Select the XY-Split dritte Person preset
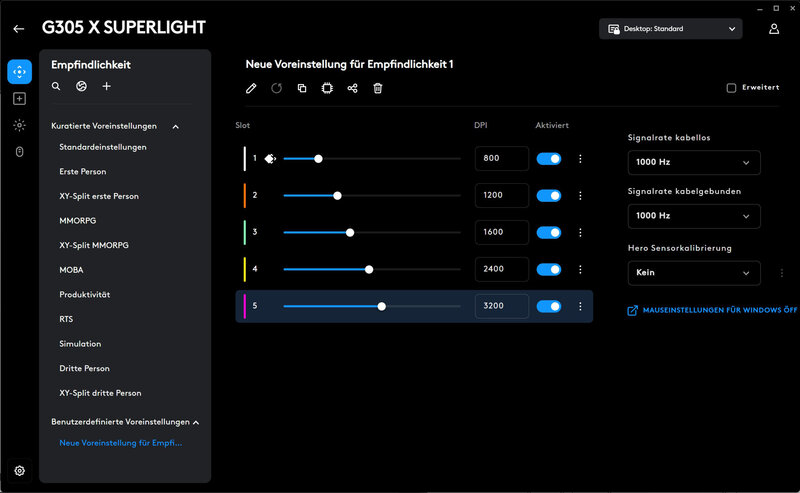 click(100, 393)
